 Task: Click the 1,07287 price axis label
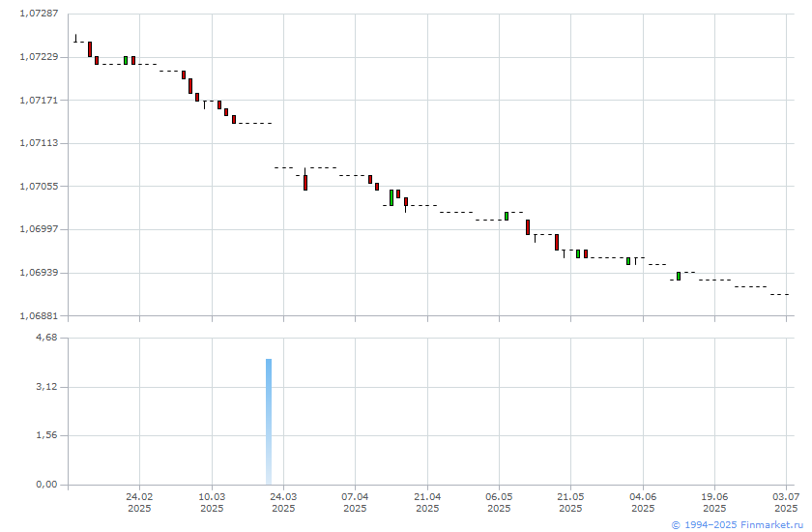click(x=39, y=14)
